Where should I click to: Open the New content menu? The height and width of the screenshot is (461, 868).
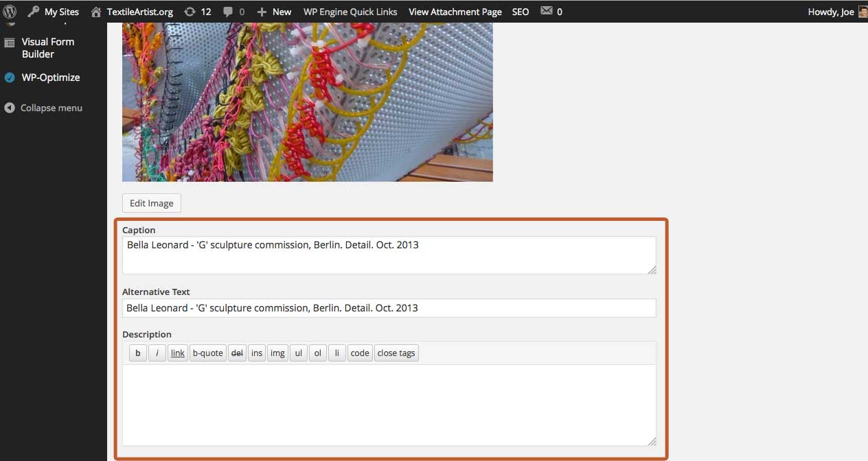274,12
